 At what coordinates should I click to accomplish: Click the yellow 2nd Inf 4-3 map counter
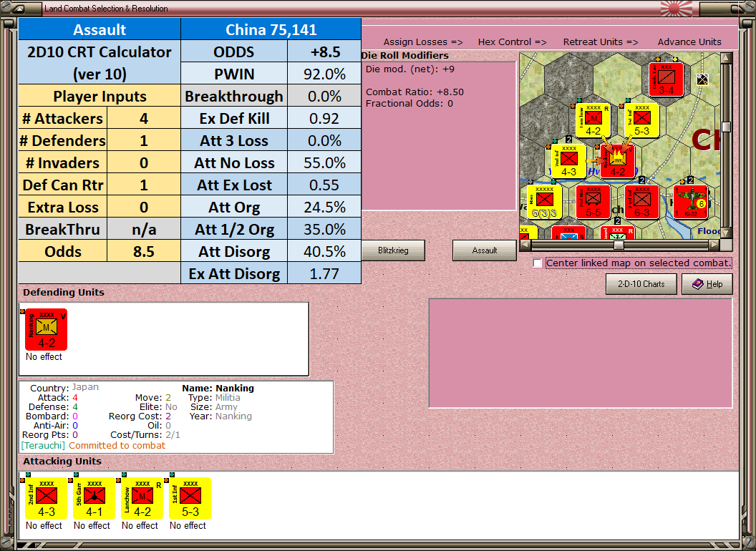click(x=569, y=161)
